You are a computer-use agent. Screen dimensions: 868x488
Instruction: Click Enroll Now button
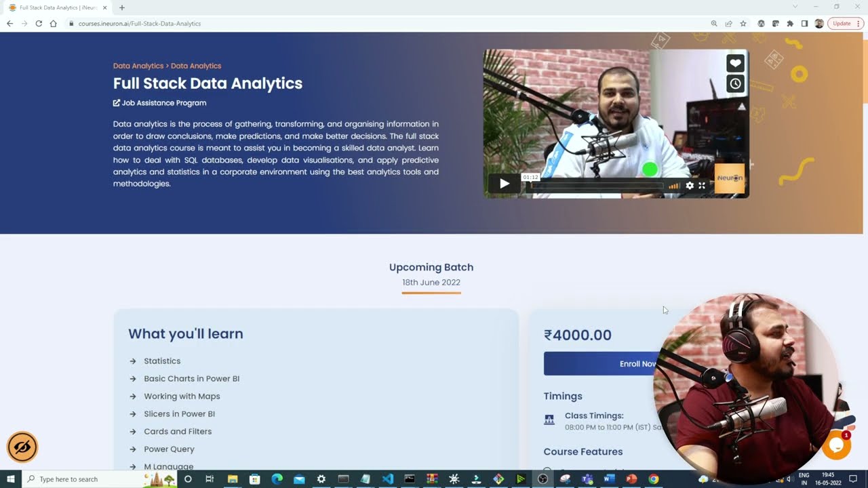[637, 364]
